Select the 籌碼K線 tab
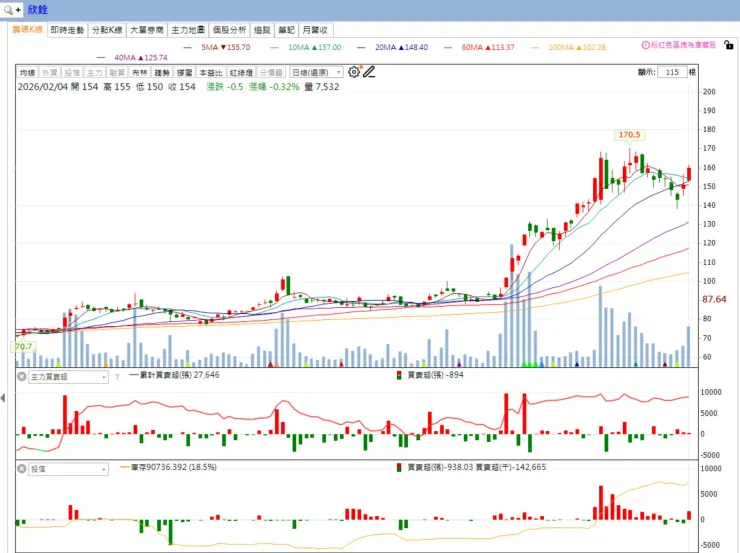This screenshot has width=740, height=553. tap(27, 30)
